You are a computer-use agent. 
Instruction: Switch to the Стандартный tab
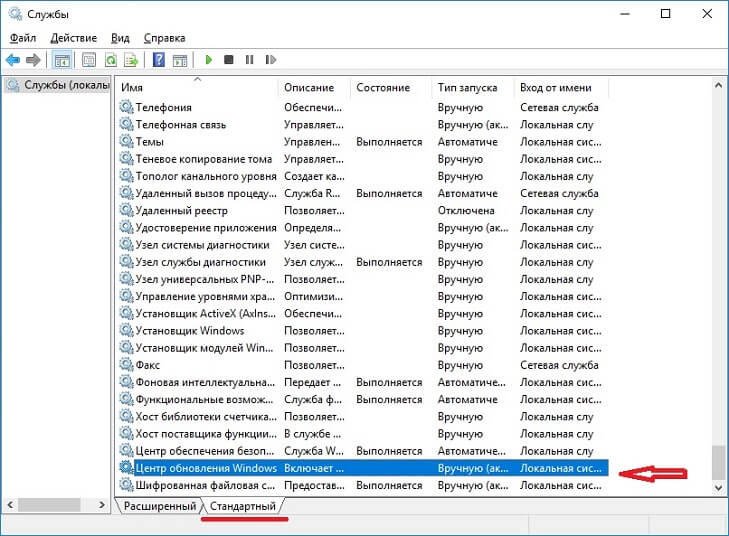tap(243, 506)
